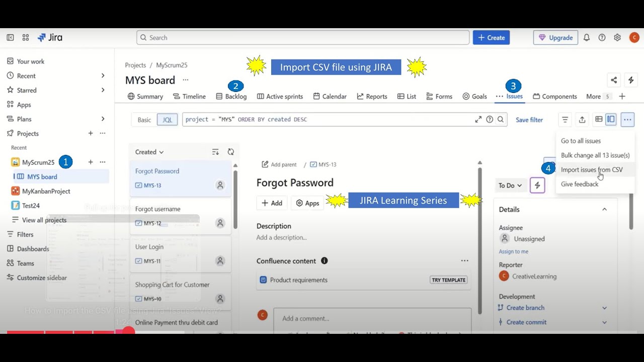The image size is (644, 362).
Task: Open the Timeline tab
Action: (189, 97)
